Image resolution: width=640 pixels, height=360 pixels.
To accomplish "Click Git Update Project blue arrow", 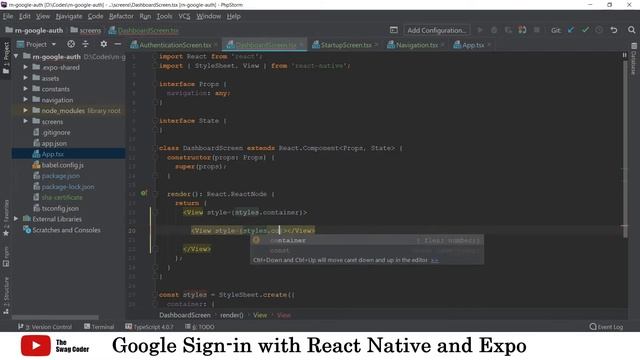I will (x=571, y=30).
